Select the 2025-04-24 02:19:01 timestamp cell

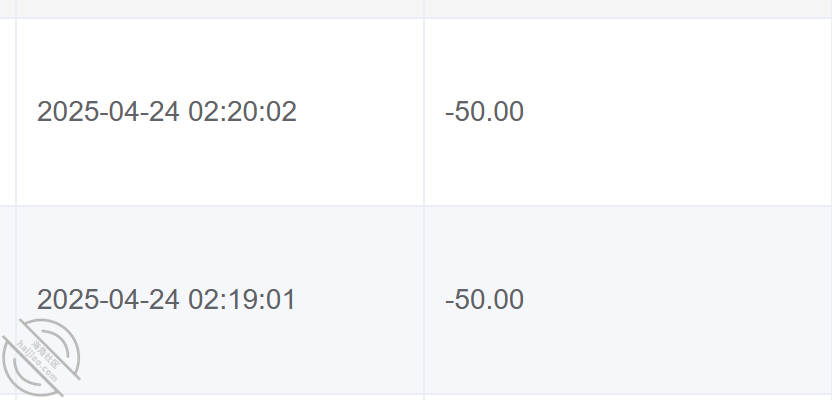tap(220, 300)
